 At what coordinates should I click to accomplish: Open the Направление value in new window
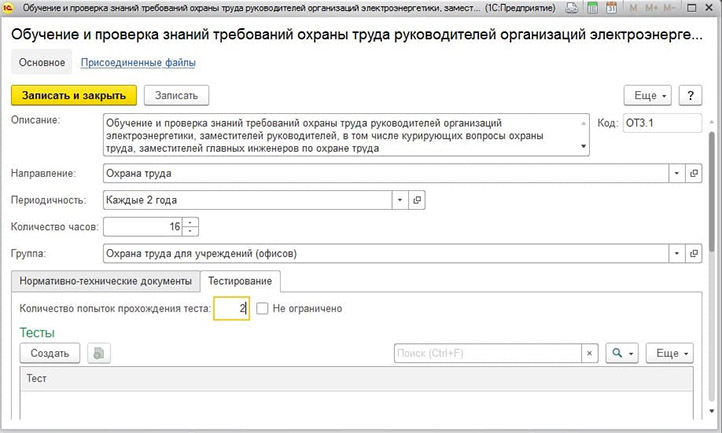click(693, 173)
